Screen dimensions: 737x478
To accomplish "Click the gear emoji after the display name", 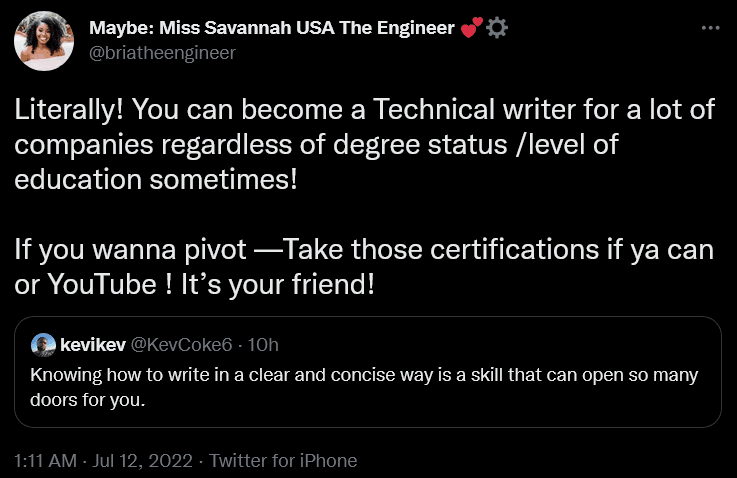I will (497, 29).
